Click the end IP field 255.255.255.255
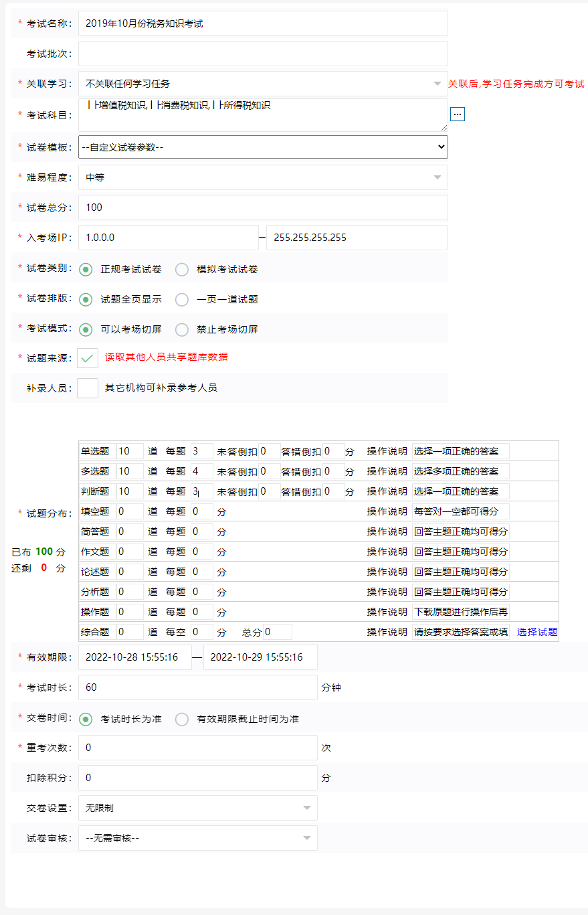The height and width of the screenshot is (915, 588). (357, 238)
